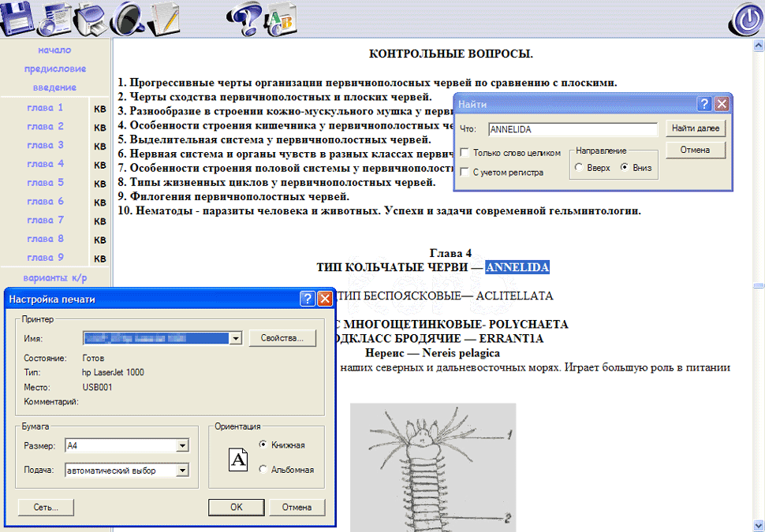Open варианты к/р link
The image size is (765, 532).
pyautogui.click(x=55, y=278)
